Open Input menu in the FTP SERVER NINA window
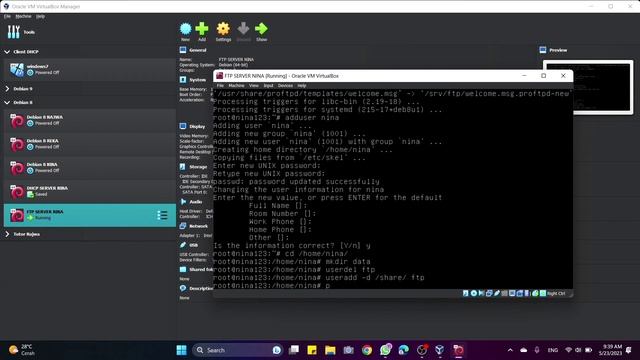 click(268, 86)
